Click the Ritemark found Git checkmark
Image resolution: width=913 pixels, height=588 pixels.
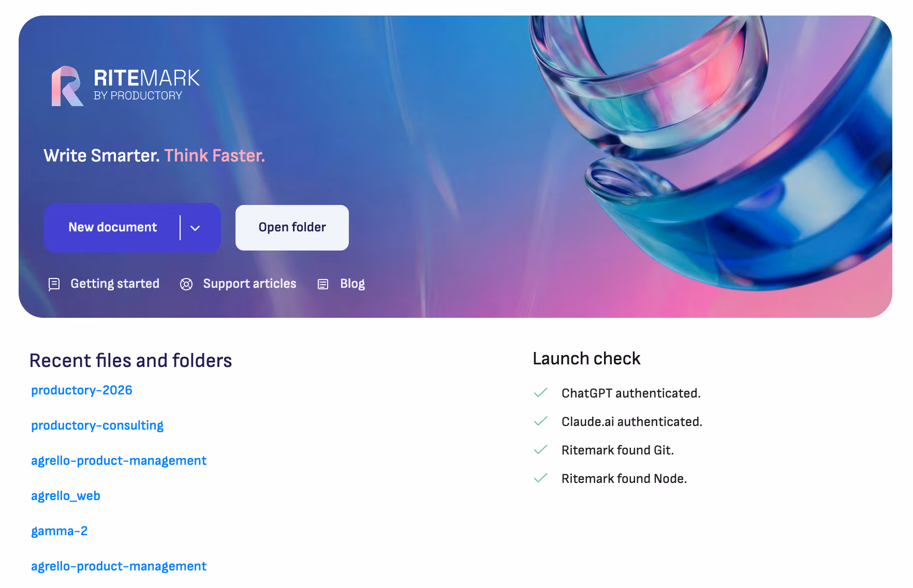click(x=540, y=450)
